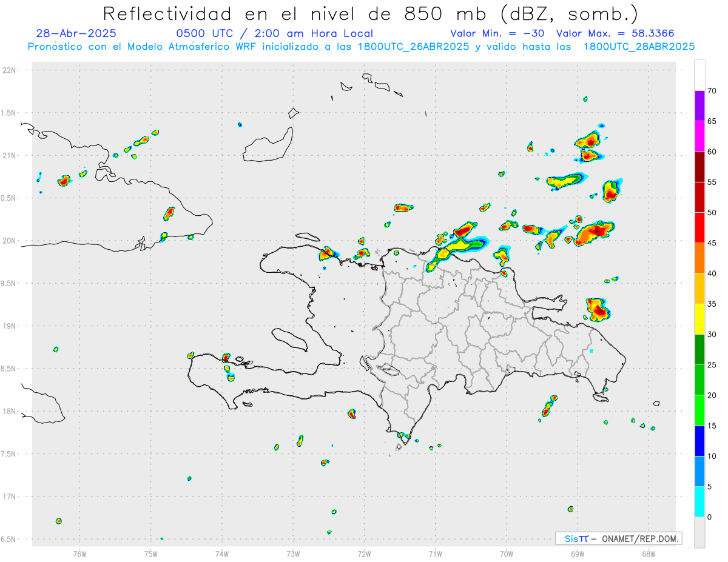
Task: Click the 'Sis' logo text in credit box
Action: click(x=573, y=538)
